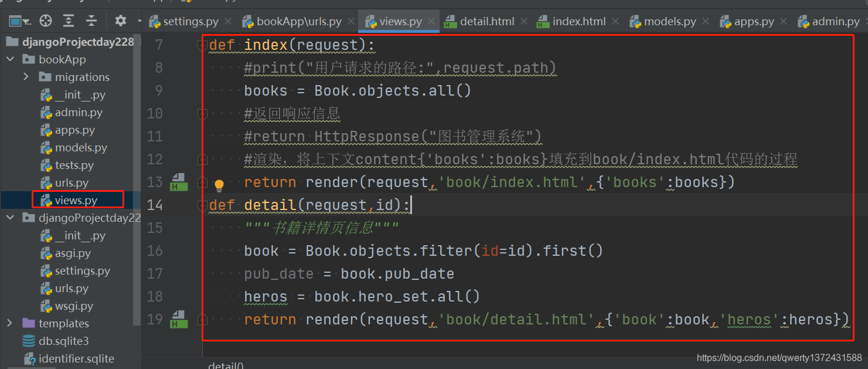Viewport: 868px width, 369px height.
Task: Close the apps.py tab
Action: pyautogui.click(x=784, y=22)
